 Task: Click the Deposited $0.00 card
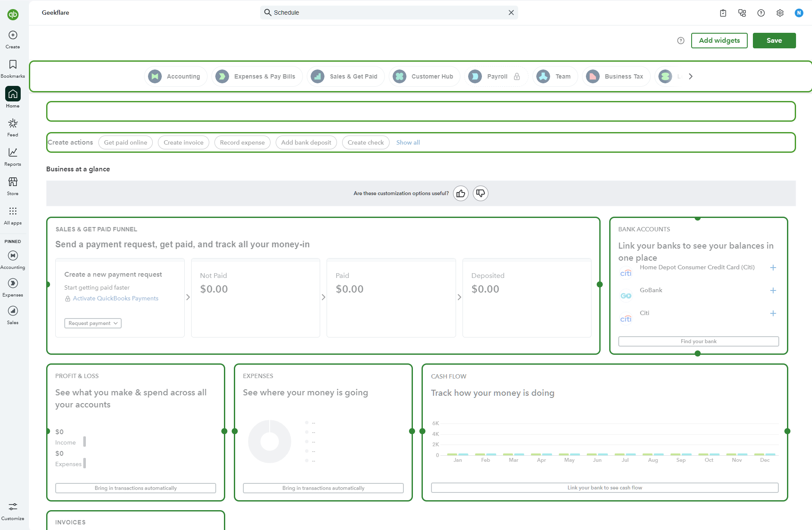pos(527,298)
